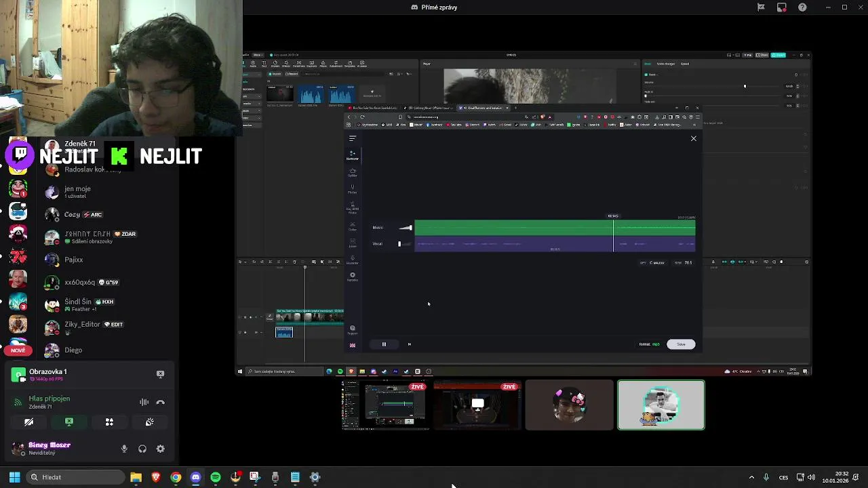Toggle the green screen share button
868x488 pixels.
[x=69, y=422]
